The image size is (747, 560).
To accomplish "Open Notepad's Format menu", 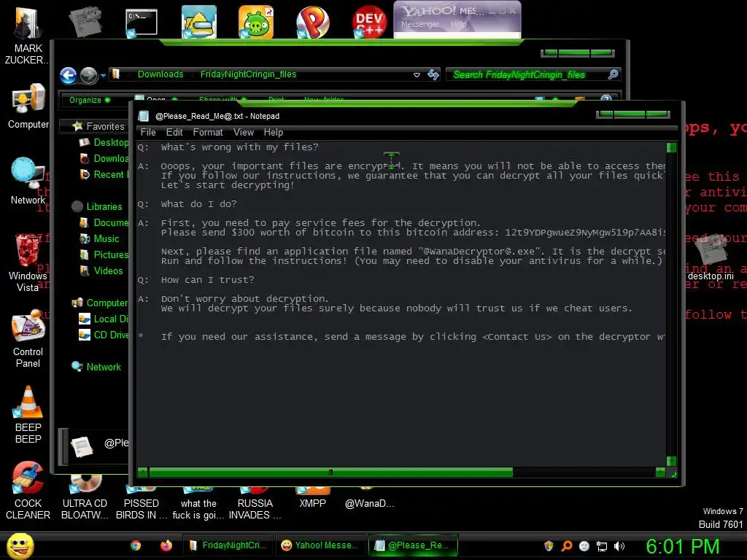I will (208, 133).
